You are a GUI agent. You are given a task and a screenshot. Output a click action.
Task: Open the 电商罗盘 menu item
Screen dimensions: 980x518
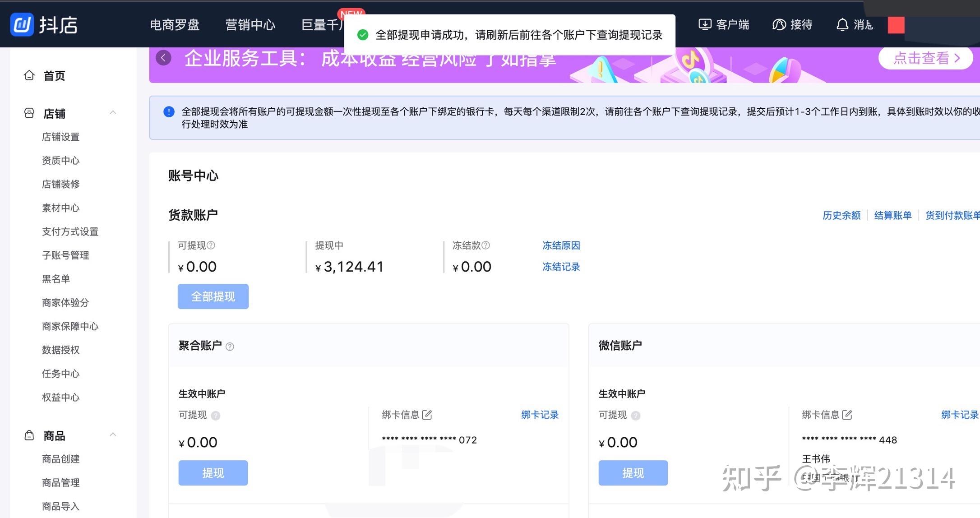[175, 24]
